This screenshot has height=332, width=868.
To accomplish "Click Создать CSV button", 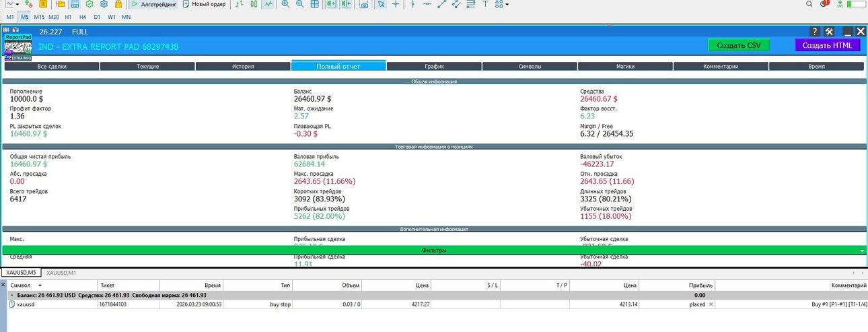I will 738,45.
